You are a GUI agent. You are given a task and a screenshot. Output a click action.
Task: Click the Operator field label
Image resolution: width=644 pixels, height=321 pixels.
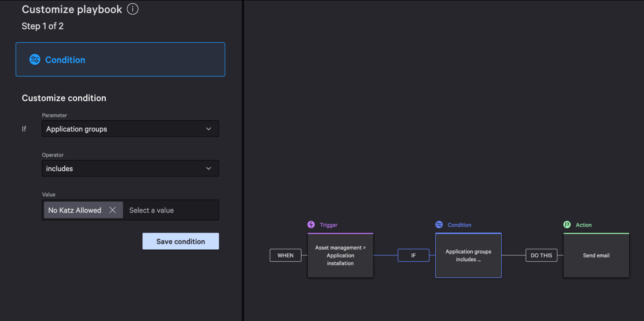click(x=53, y=155)
